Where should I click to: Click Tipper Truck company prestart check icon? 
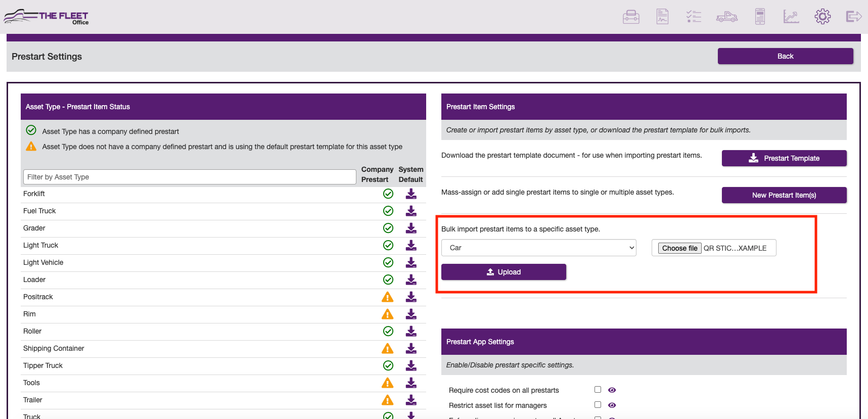(x=388, y=365)
